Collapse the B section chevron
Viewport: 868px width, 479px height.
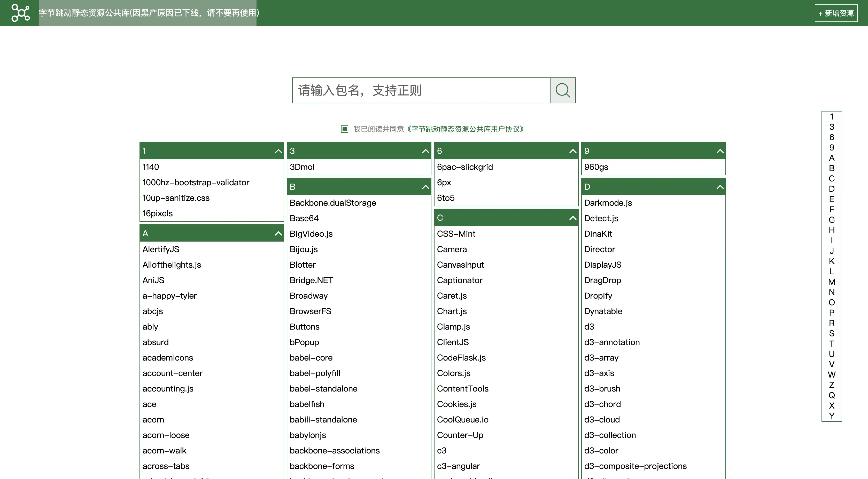(x=425, y=187)
